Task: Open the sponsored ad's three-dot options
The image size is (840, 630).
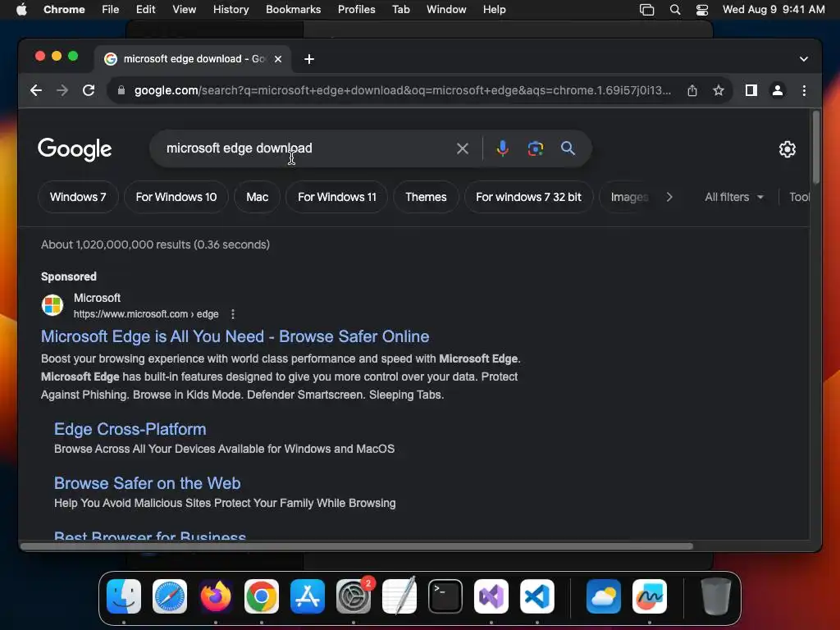Action: [x=232, y=314]
